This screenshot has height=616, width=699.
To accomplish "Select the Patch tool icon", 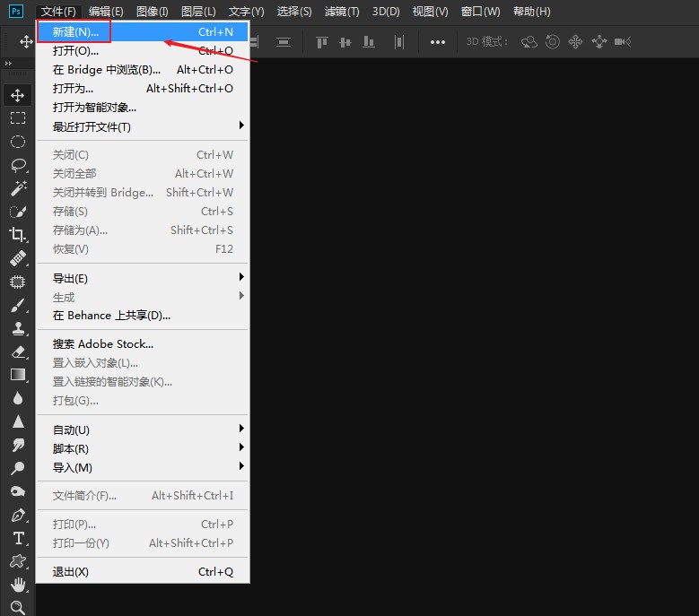I will (x=17, y=282).
